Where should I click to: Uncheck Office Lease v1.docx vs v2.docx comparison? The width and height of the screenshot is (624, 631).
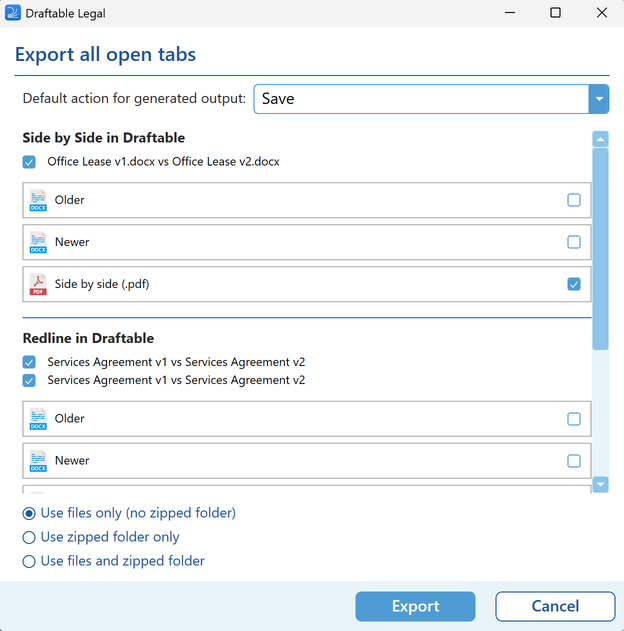click(x=29, y=162)
